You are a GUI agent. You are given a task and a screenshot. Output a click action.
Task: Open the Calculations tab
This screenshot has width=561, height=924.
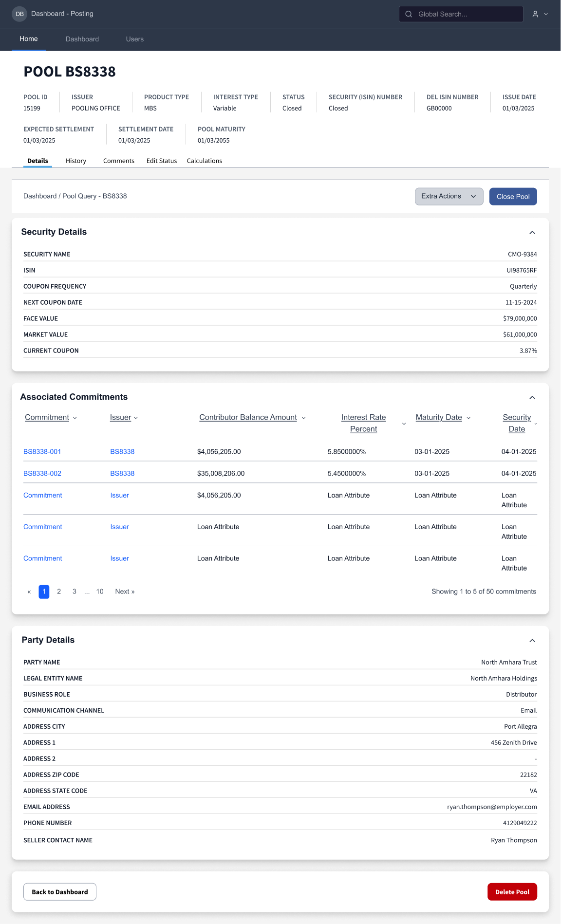coord(204,161)
